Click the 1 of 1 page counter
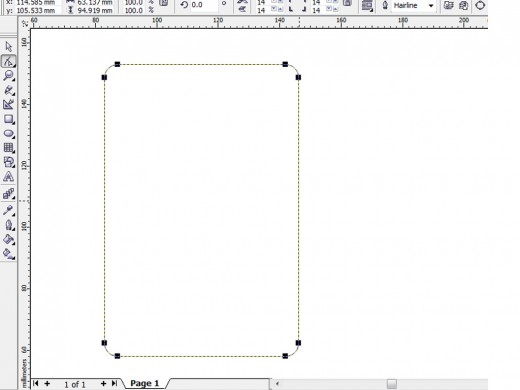Viewport: 520px width, 390px height. point(75,384)
